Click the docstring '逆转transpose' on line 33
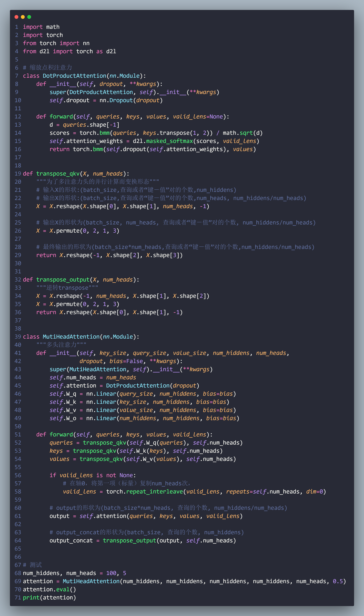 pyautogui.click(x=67, y=288)
